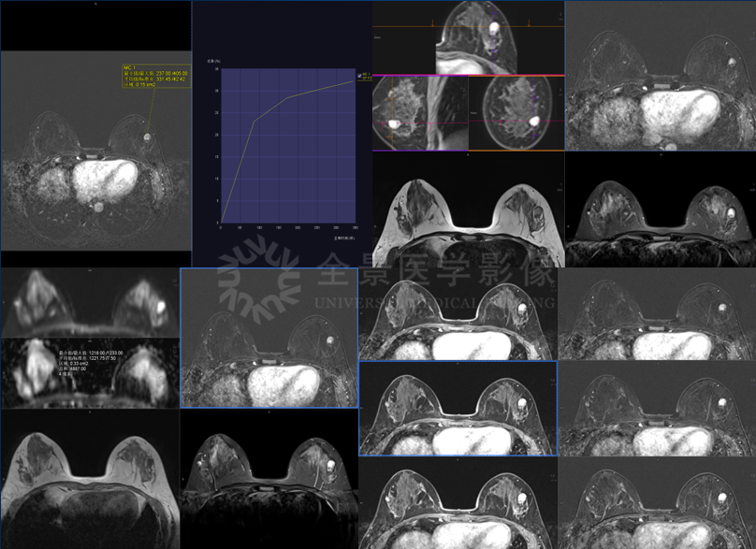This screenshot has height=549, width=756.
Task: Open the bottom-left T1 axial breast image
Action: 90,479
